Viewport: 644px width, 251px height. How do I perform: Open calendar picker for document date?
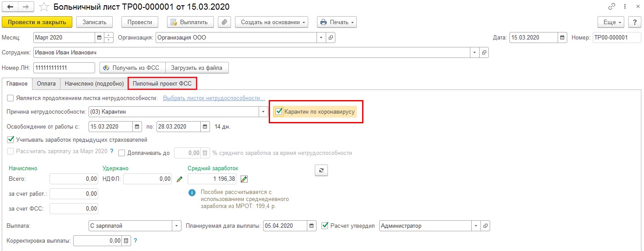click(562, 38)
